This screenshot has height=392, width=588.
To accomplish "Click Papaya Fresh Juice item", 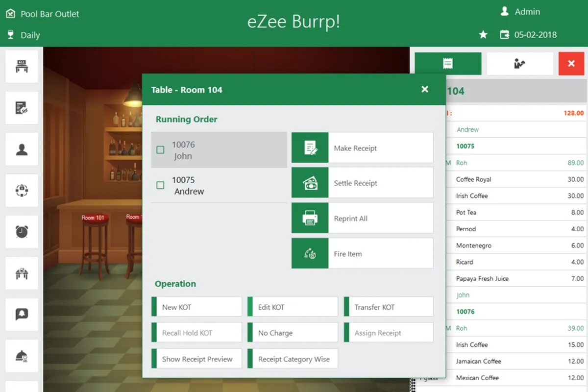I will [x=482, y=278].
